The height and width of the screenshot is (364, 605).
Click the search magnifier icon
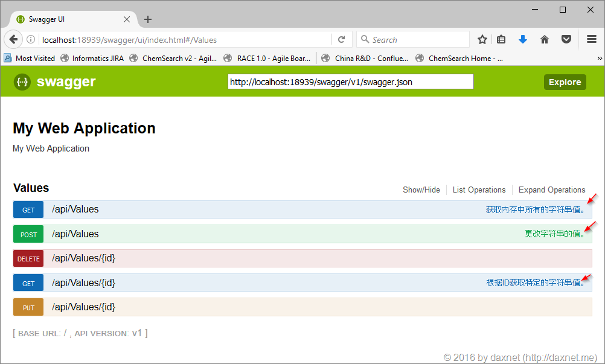tap(365, 39)
